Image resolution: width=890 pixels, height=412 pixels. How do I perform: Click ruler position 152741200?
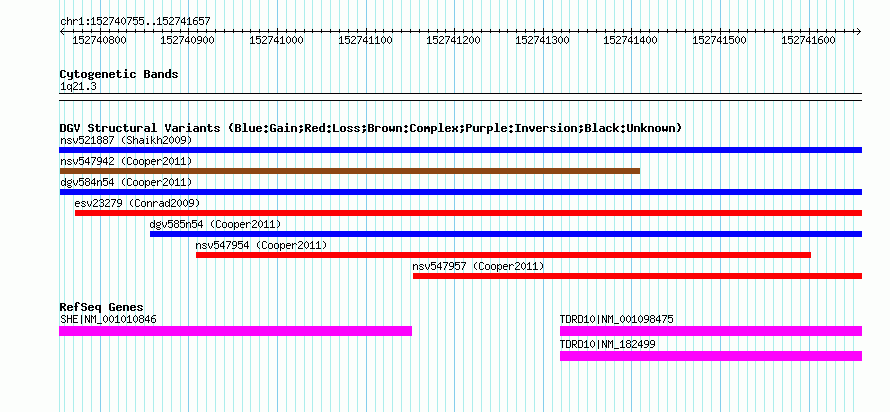(x=454, y=40)
